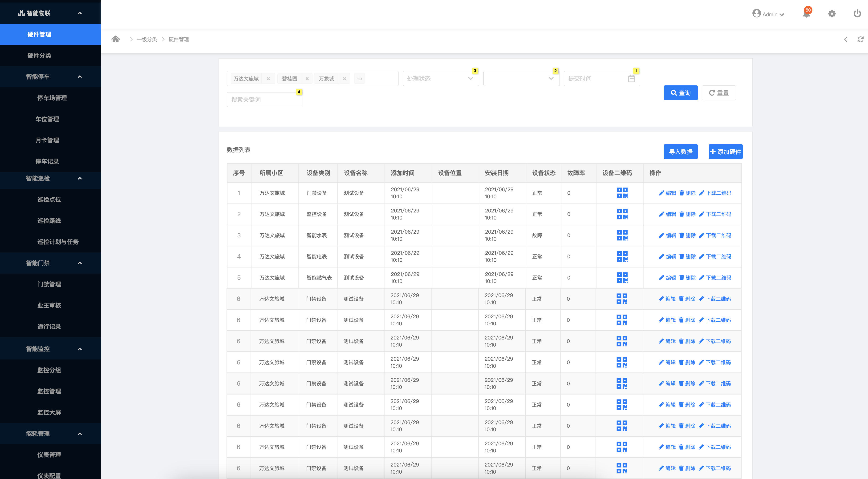Open the settings gear icon
The height and width of the screenshot is (479, 868).
pos(832,14)
